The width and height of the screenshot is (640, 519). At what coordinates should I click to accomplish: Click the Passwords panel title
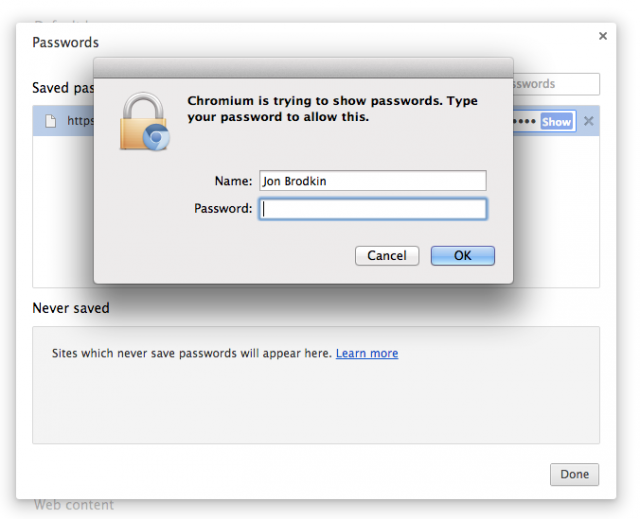pos(66,42)
